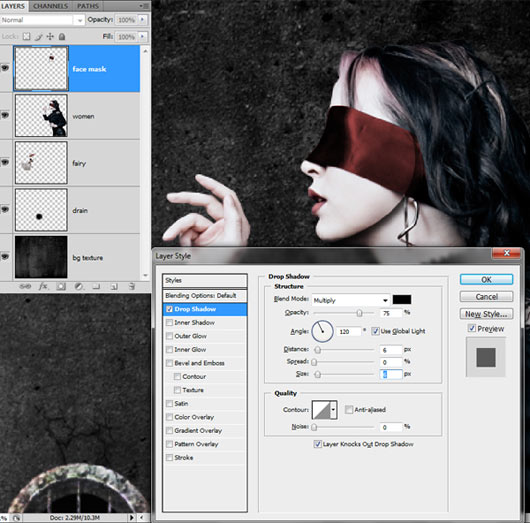
Task: Open the layer blend mode Normal dropdown
Action: pos(42,20)
